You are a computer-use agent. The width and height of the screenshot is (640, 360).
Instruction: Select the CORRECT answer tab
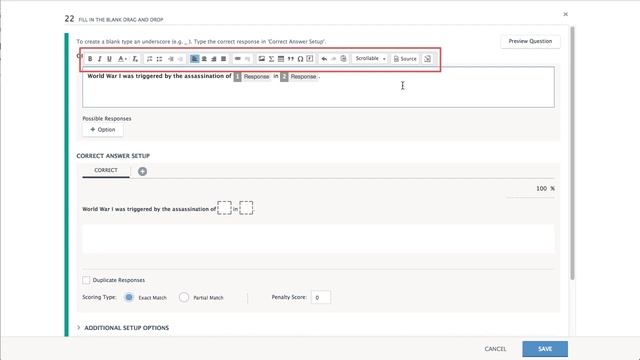point(106,170)
